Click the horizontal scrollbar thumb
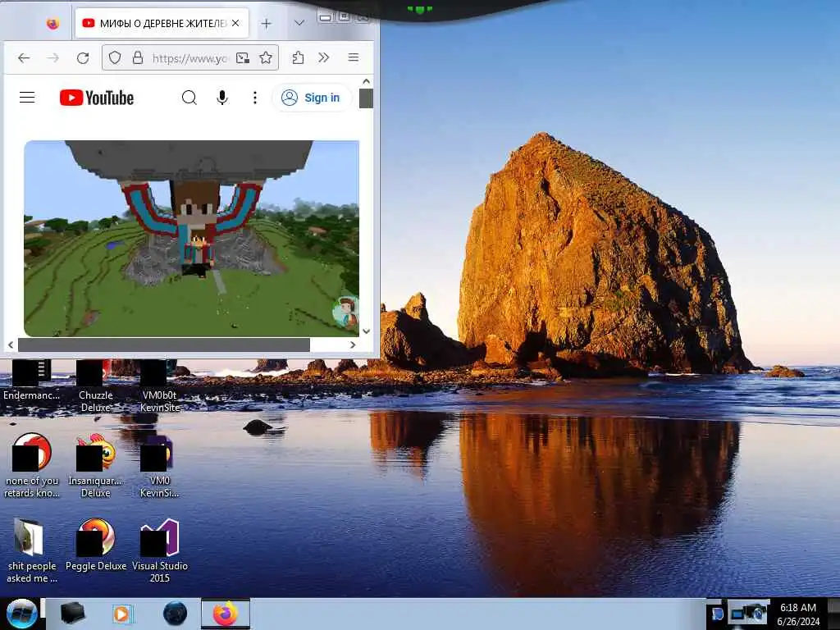This screenshot has width=840, height=630. pyautogui.click(x=164, y=345)
